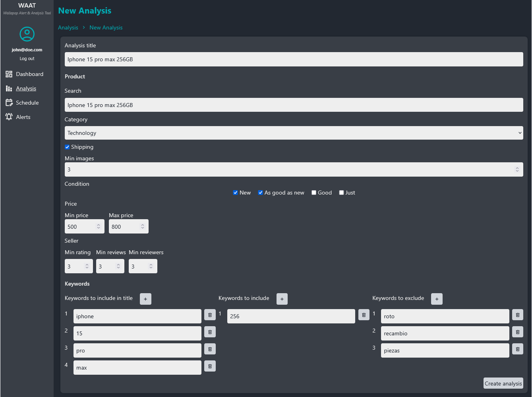This screenshot has height=397, width=532.
Task: Delete the 'iphone' title keyword
Action: [210, 315]
